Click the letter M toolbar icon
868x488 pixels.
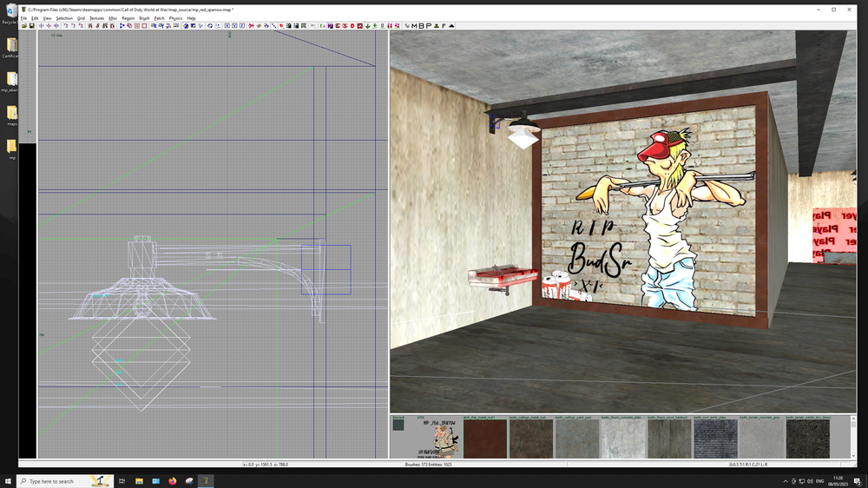414,26
